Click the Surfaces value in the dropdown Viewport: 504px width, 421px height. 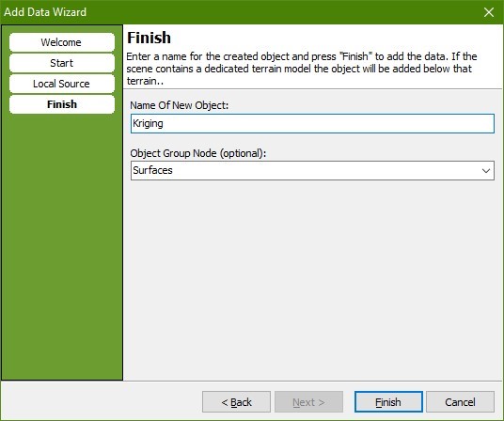[152, 170]
